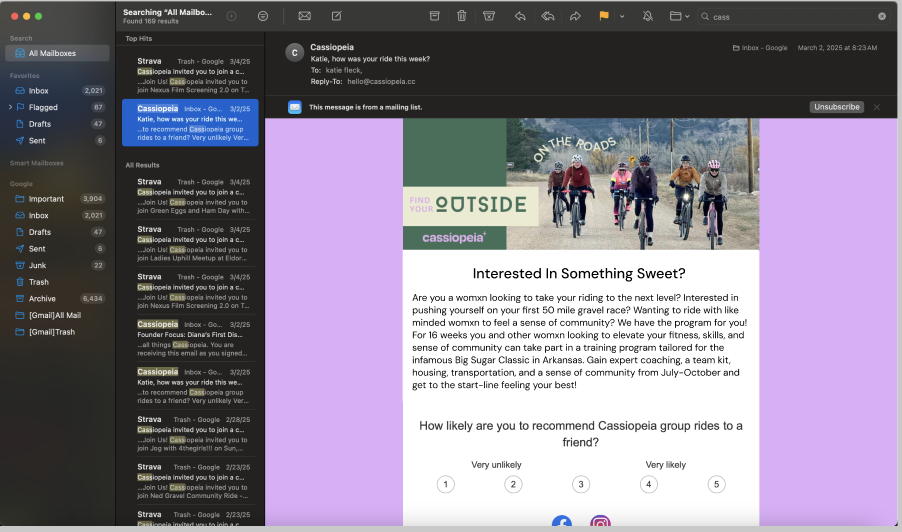Click recipient name katie fleck
The height and width of the screenshot is (532, 902).
(x=343, y=70)
